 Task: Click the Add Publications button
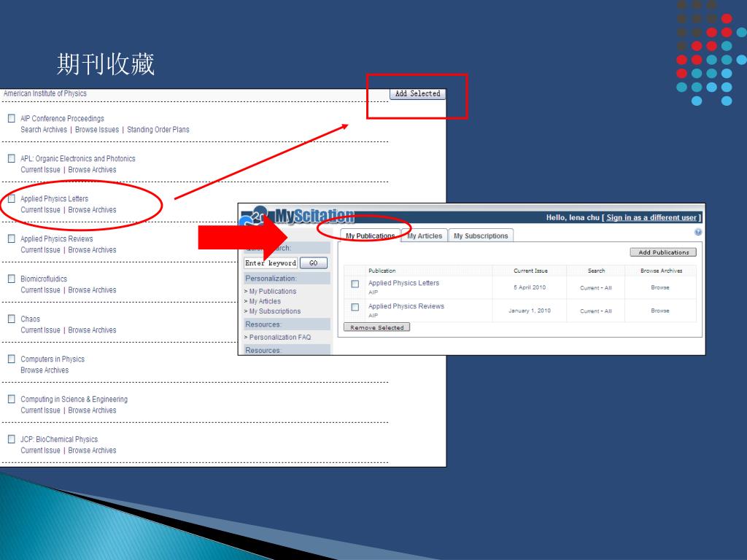(663, 252)
